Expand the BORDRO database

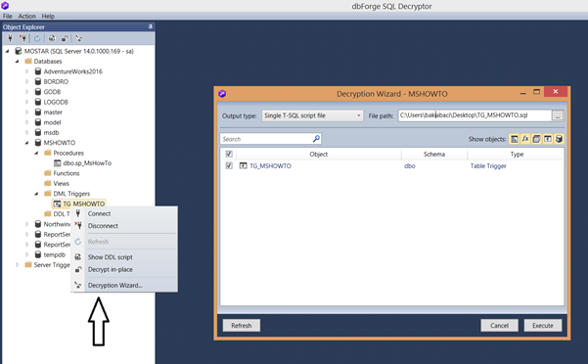(27, 81)
